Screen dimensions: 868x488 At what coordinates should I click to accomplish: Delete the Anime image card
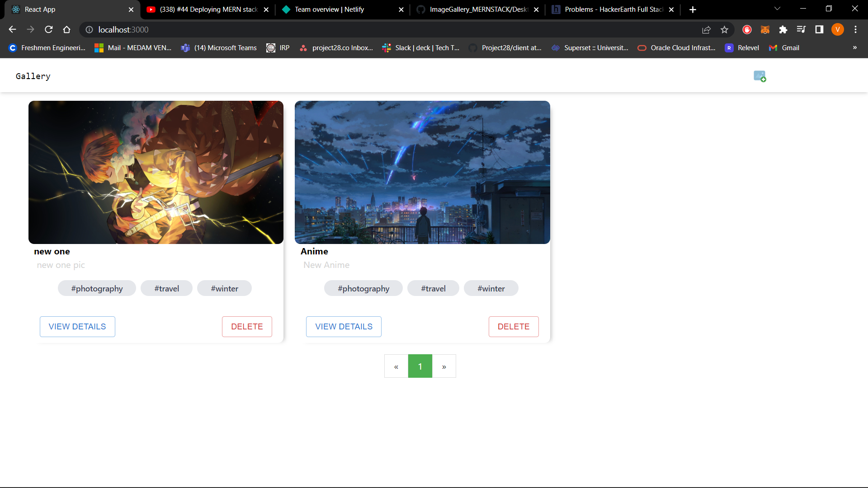(x=514, y=326)
